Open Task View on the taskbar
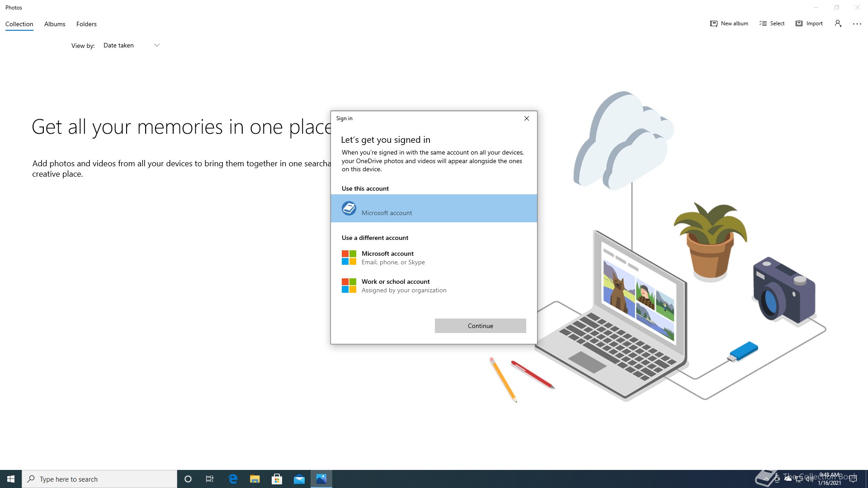 210,479
